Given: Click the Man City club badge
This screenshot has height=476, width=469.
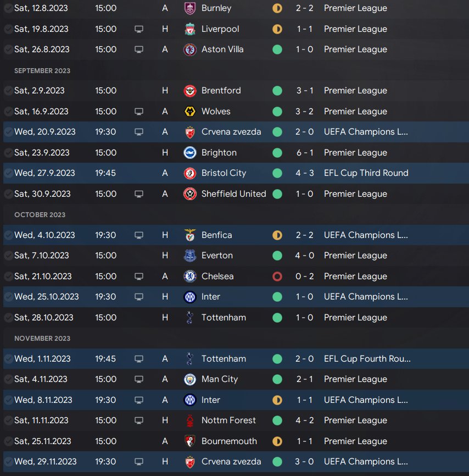Looking at the screenshot, I should [x=190, y=379].
